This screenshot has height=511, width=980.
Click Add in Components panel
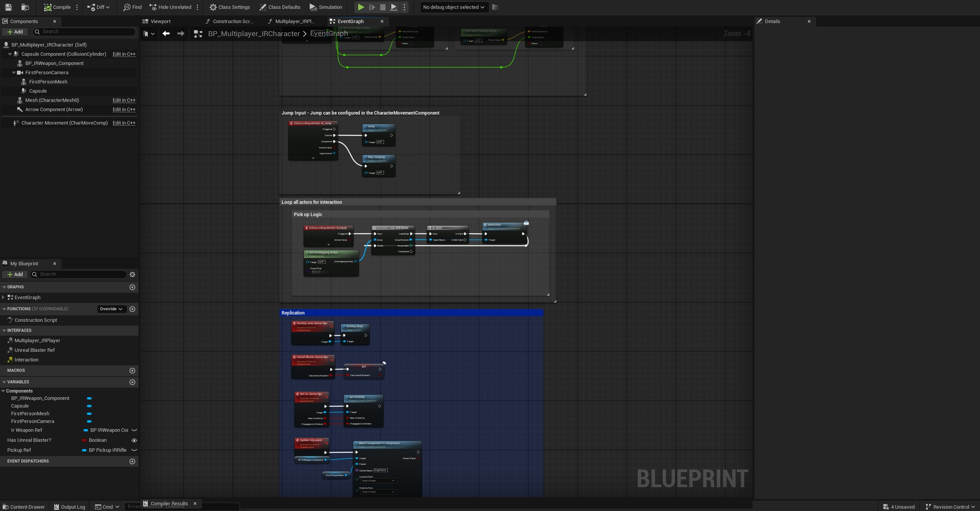[x=15, y=32]
